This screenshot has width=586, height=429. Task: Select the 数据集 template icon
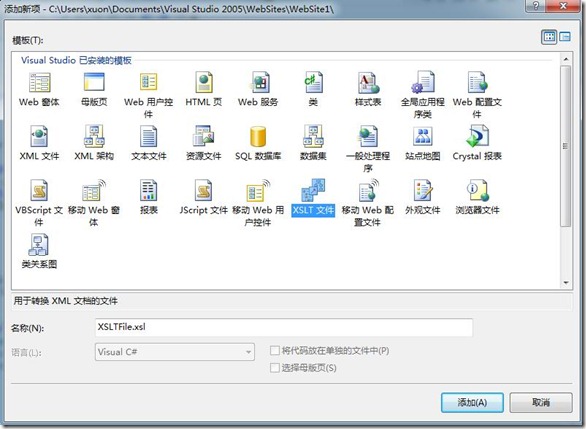[x=313, y=136]
